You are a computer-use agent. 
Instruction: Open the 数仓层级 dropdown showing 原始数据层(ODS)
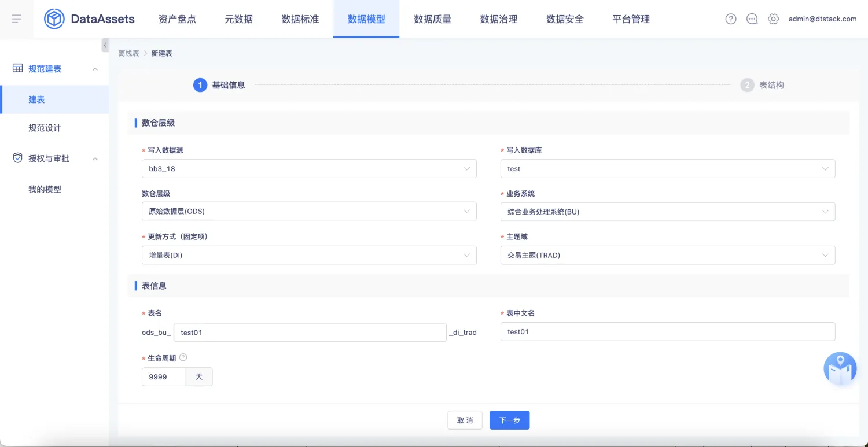point(309,211)
